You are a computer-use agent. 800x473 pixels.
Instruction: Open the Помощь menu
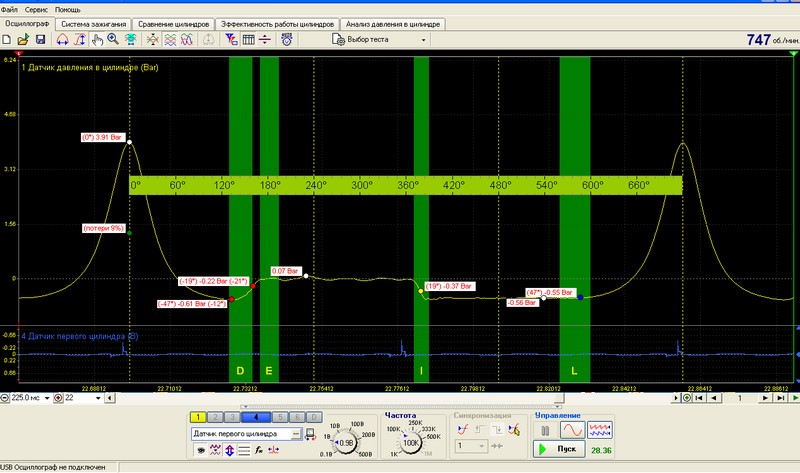pos(67,10)
